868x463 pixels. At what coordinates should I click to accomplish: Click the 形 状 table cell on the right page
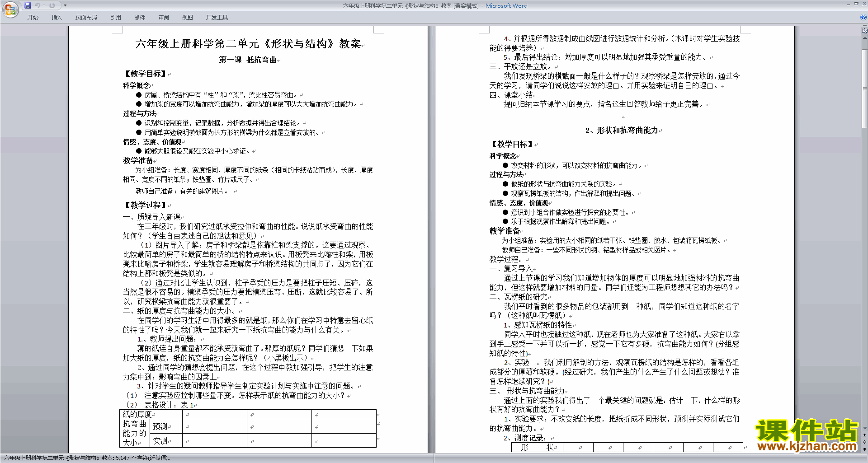(537, 447)
